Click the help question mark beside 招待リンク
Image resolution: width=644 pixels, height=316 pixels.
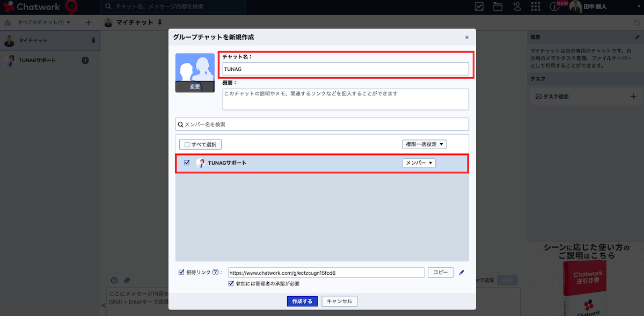pos(216,272)
